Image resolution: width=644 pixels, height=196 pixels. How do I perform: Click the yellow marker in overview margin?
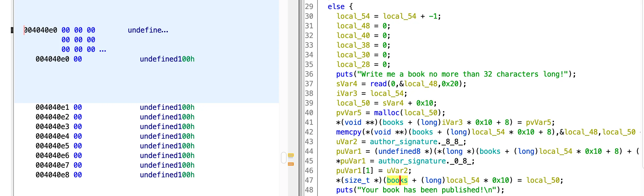tap(291, 155)
